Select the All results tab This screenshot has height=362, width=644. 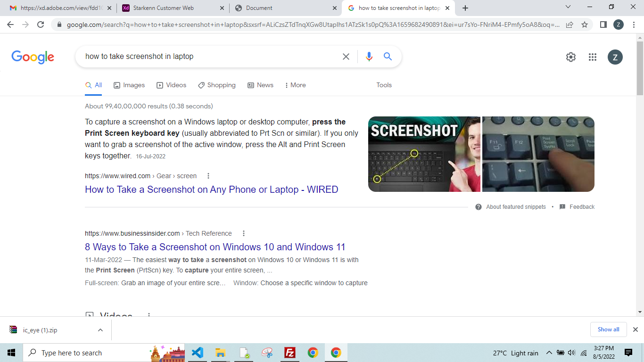point(93,85)
